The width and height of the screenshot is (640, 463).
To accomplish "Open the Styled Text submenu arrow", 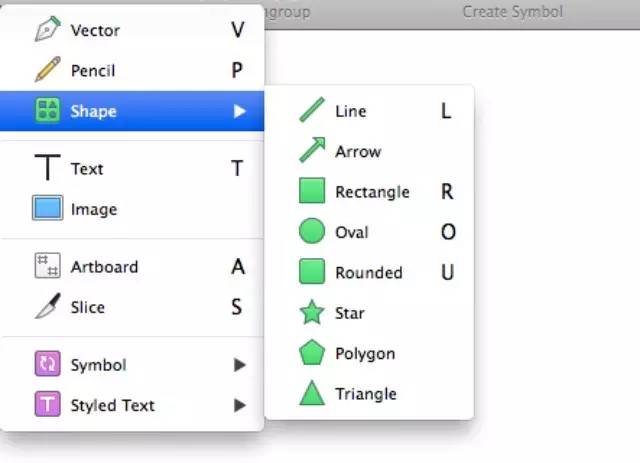I will pyautogui.click(x=239, y=405).
